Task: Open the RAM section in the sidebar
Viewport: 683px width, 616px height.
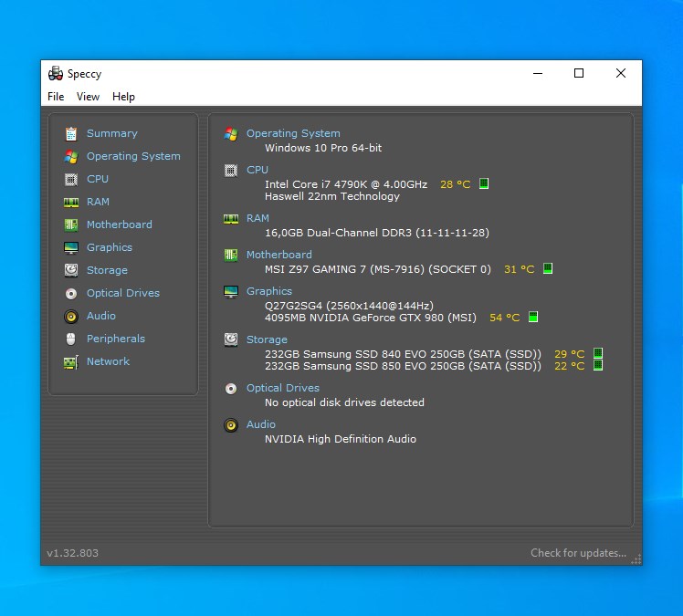Action: [x=98, y=202]
